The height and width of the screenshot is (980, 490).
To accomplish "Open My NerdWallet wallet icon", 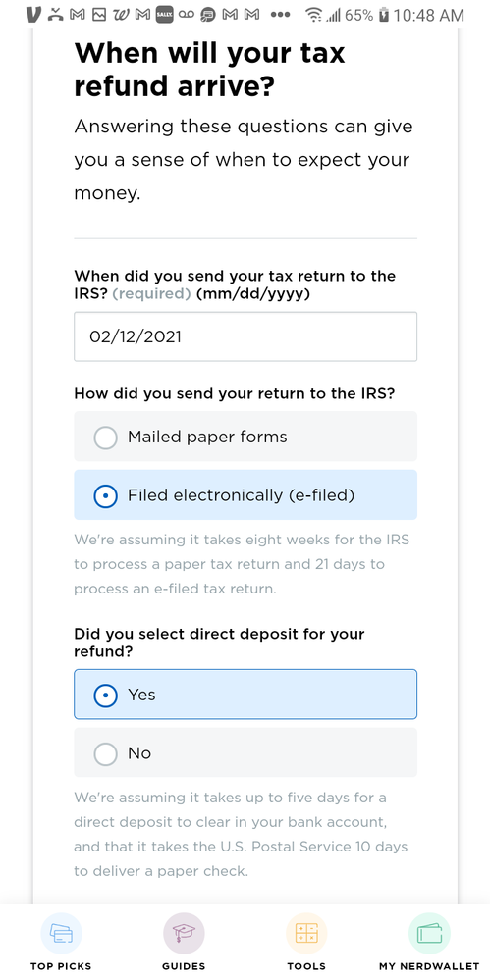I will click(429, 933).
